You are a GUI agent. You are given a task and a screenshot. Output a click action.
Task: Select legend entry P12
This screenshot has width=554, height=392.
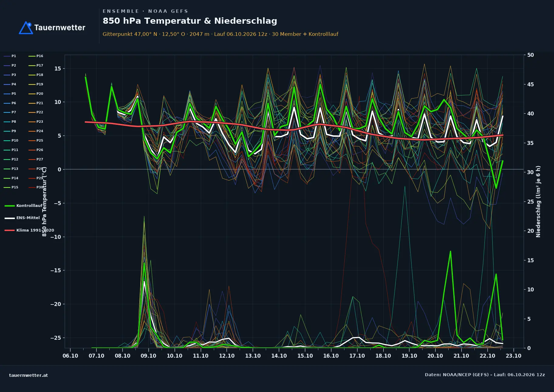tap(11, 159)
